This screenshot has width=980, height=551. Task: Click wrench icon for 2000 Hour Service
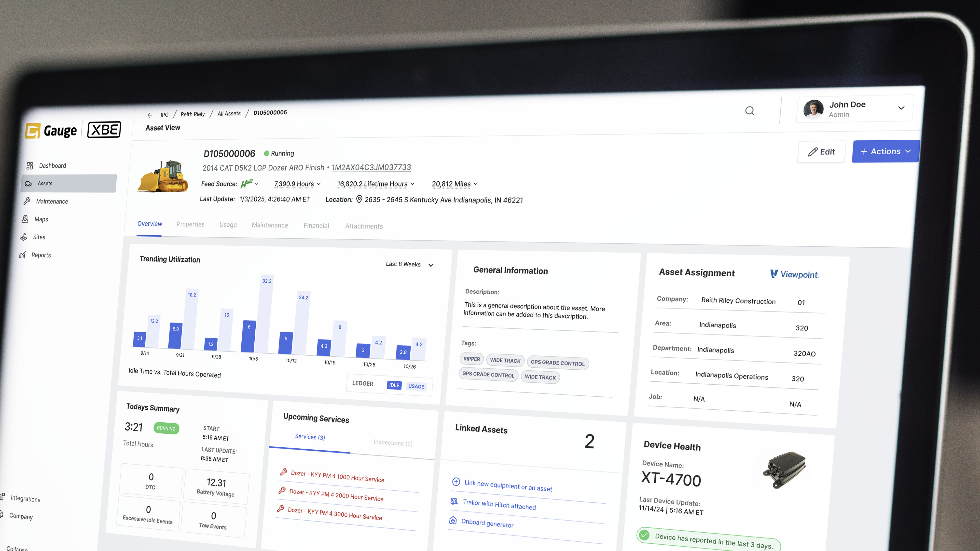click(282, 490)
